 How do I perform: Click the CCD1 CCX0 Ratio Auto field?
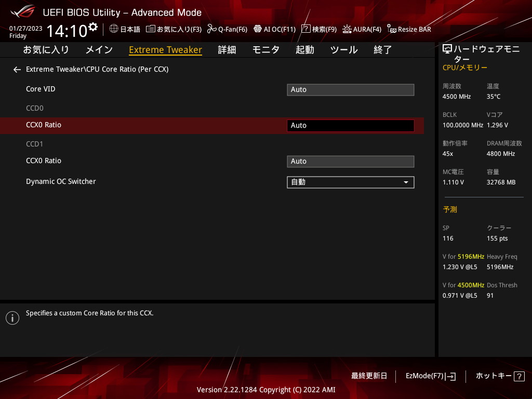pos(351,162)
